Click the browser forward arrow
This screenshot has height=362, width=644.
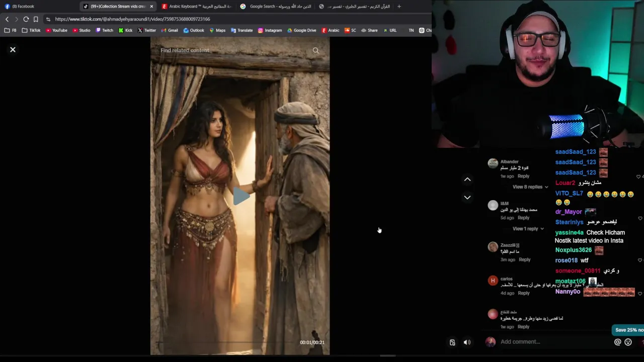coord(16,19)
